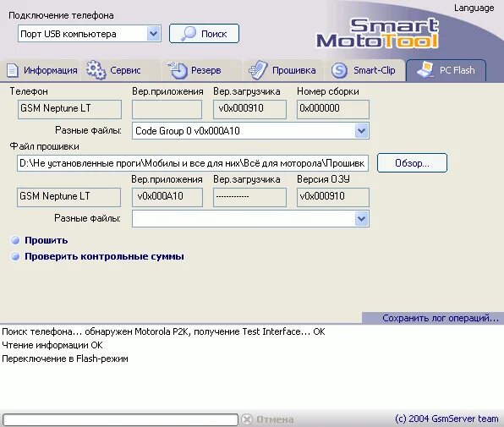This screenshot has height=427, width=504.
Task: Open the empty lower Разные файлы dropdown
Action: point(362,219)
